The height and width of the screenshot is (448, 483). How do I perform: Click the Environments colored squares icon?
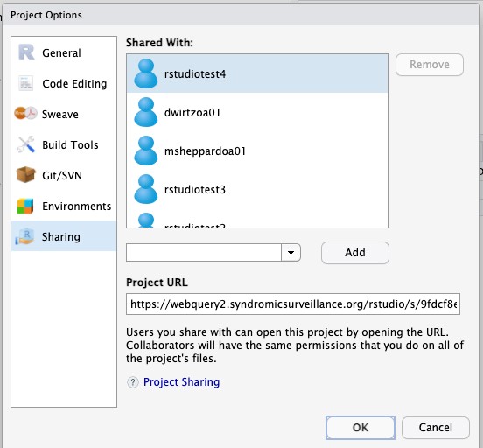[x=25, y=206]
